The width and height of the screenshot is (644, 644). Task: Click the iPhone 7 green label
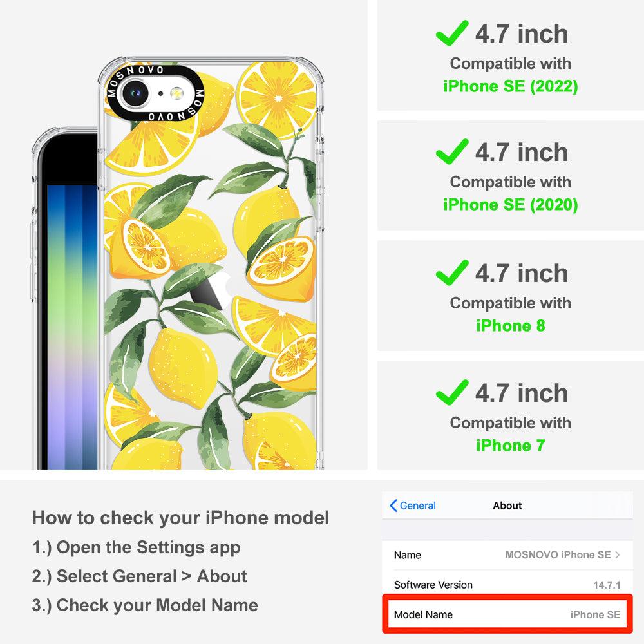coord(511,445)
